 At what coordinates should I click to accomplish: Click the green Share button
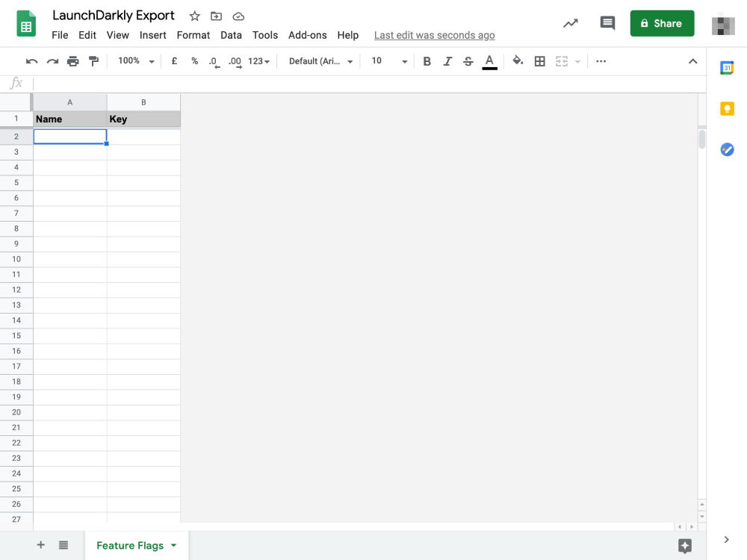[662, 23]
